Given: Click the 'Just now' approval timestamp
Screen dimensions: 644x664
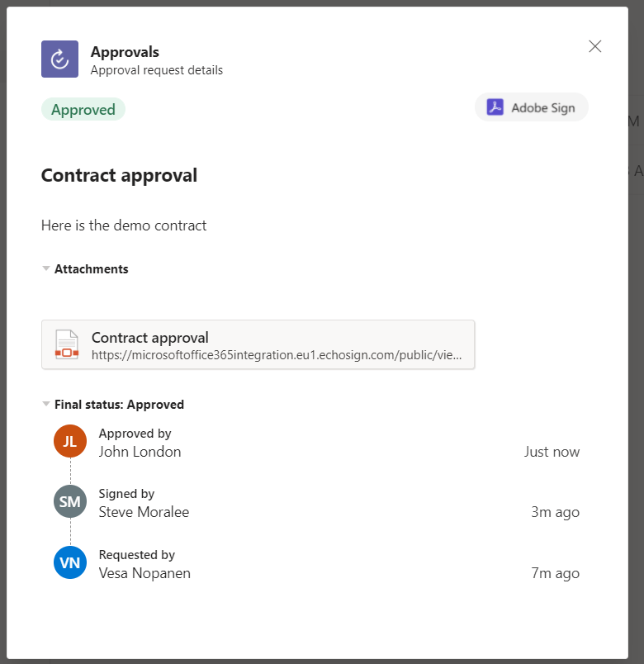Looking at the screenshot, I should point(552,452).
